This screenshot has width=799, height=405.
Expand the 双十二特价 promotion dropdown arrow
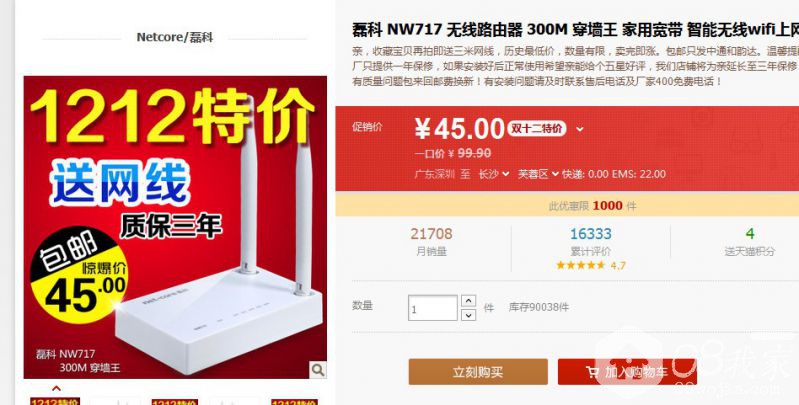[x=579, y=129]
